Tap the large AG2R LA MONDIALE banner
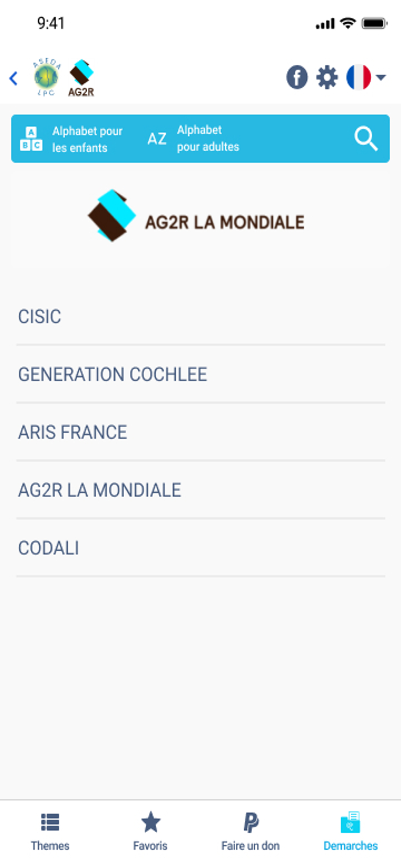Viewport: 401px width, 868px height. tap(196, 216)
